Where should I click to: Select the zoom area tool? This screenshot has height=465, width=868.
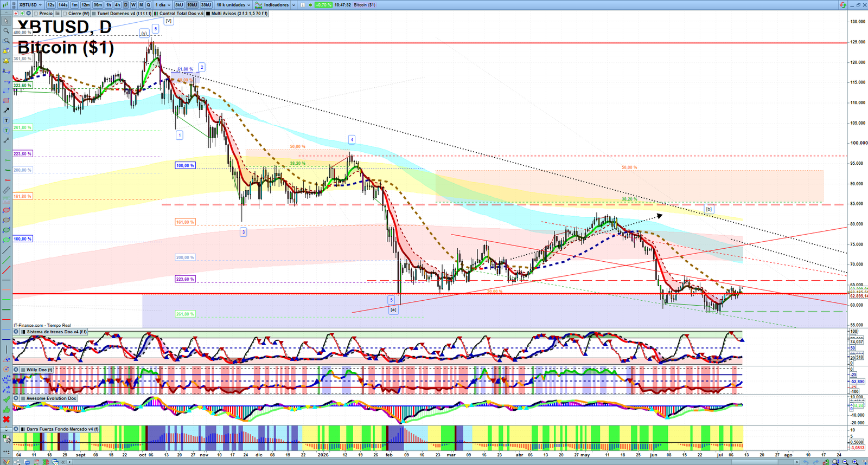pyautogui.click(x=6, y=41)
